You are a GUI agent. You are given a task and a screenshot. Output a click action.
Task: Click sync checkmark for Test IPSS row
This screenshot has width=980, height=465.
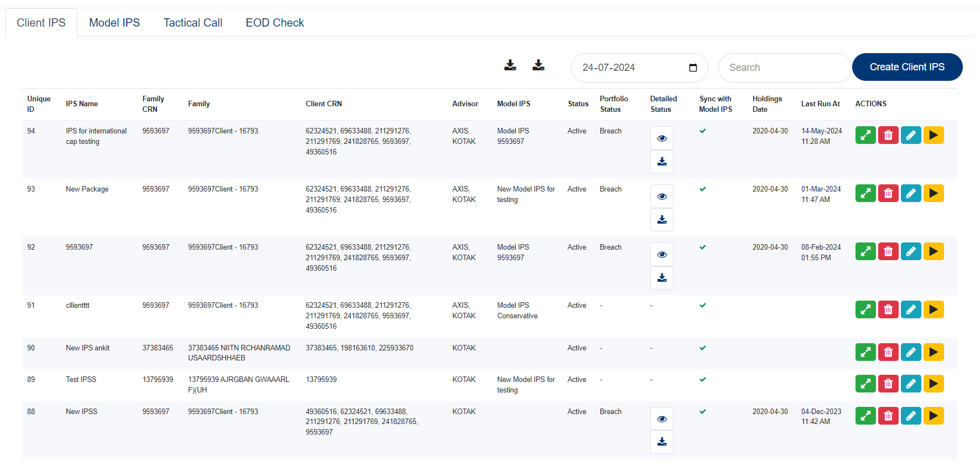point(703,380)
